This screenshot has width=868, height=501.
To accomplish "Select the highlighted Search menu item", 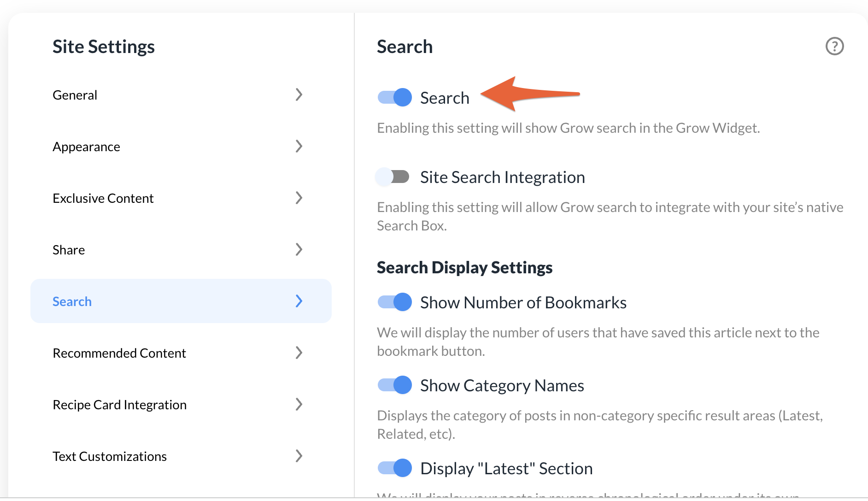I will click(x=181, y=301).
